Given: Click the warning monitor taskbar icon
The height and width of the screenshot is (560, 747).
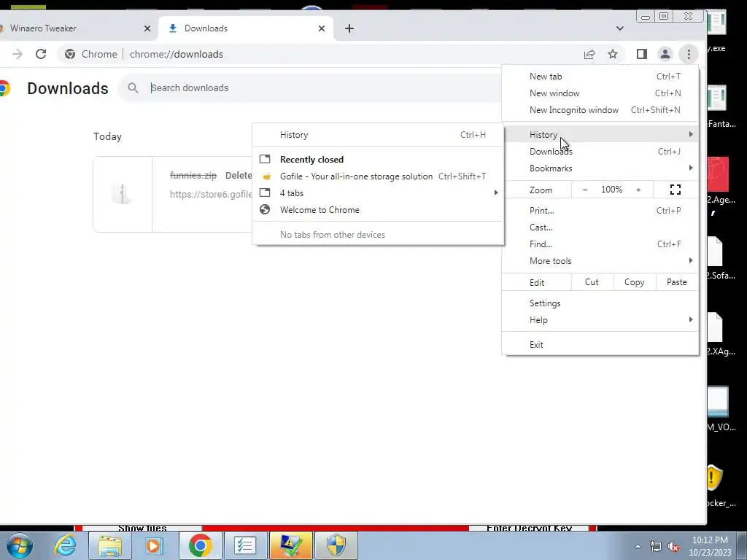Looking at the screenshot, I should click(290, 545).
